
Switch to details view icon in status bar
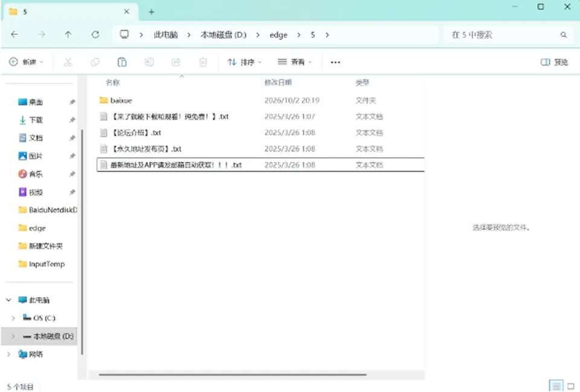[x=556, y=387]
